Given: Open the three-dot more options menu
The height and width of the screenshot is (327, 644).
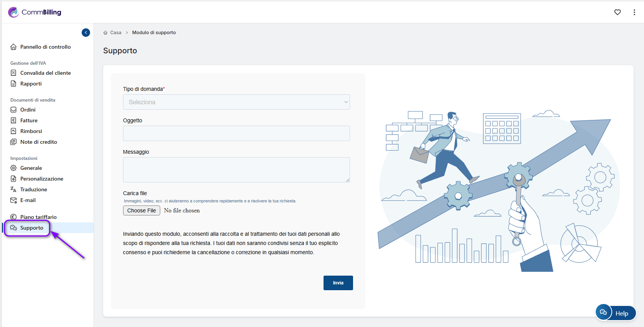Looking at the screenshot, I should coord(634,12).
